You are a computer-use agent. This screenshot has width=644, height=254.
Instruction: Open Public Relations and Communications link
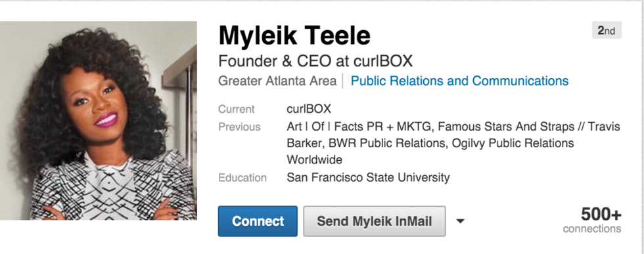click(459, 81)
